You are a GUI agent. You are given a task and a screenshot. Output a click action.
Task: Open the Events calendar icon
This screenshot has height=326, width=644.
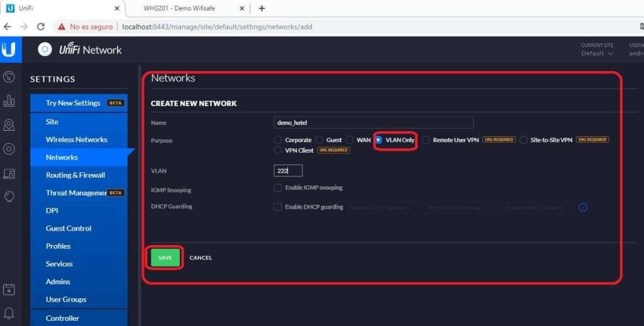[9, 290]
